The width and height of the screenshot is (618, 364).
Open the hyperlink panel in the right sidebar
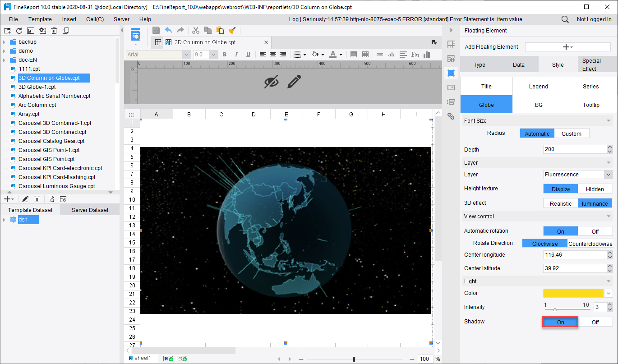point(451,116)
